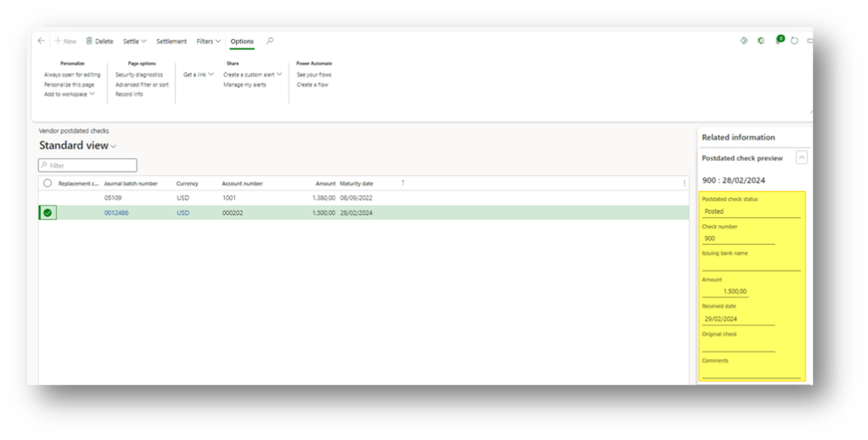
Task: Click the Replacement c... column header
Action: click(79, 183)
